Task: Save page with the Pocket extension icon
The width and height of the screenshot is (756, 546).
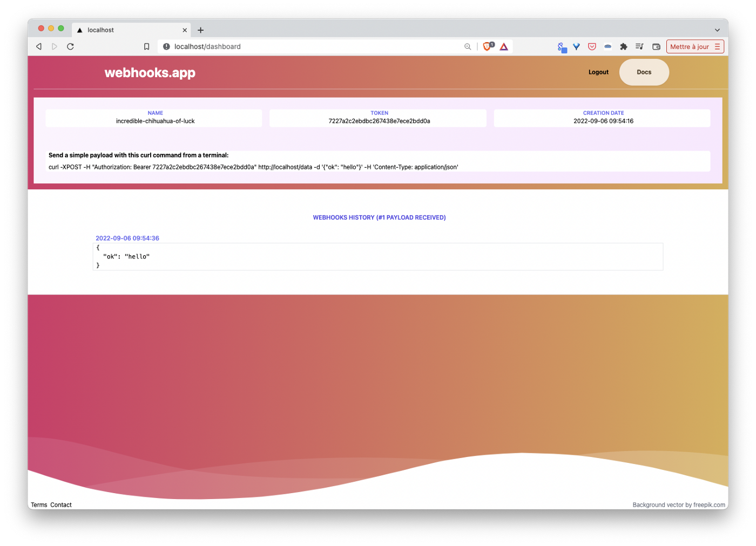Action: (592, 47)
